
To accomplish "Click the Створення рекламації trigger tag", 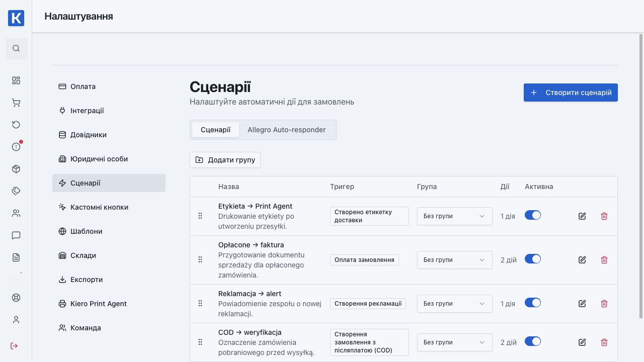I will tap(368, 304).
